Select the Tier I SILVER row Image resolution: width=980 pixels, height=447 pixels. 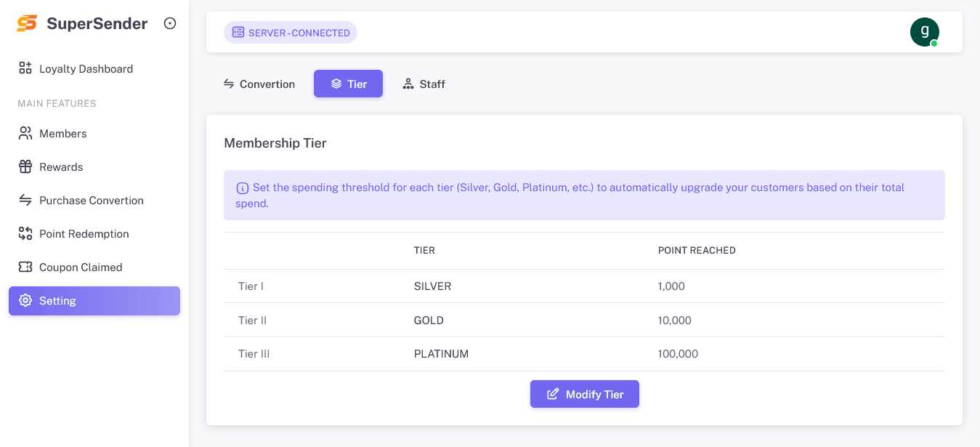[x=432, y=286]
